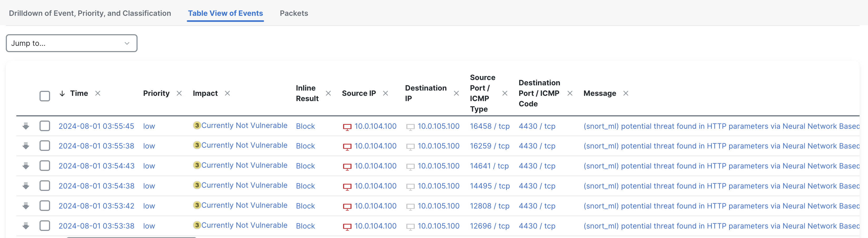Open timestamp link 2024-08-01 03:55:45
The height and width of the screenshot is (238, 868).
96,126
